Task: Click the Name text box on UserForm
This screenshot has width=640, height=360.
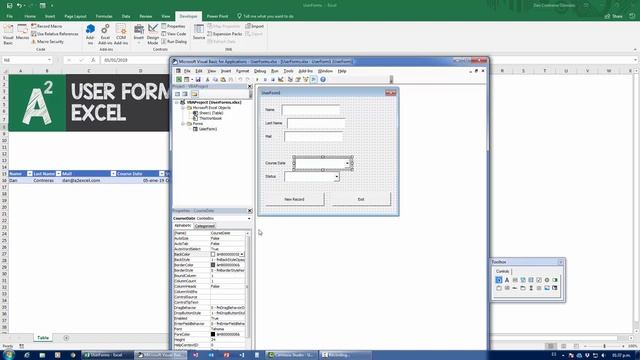Action: point(311,110)
